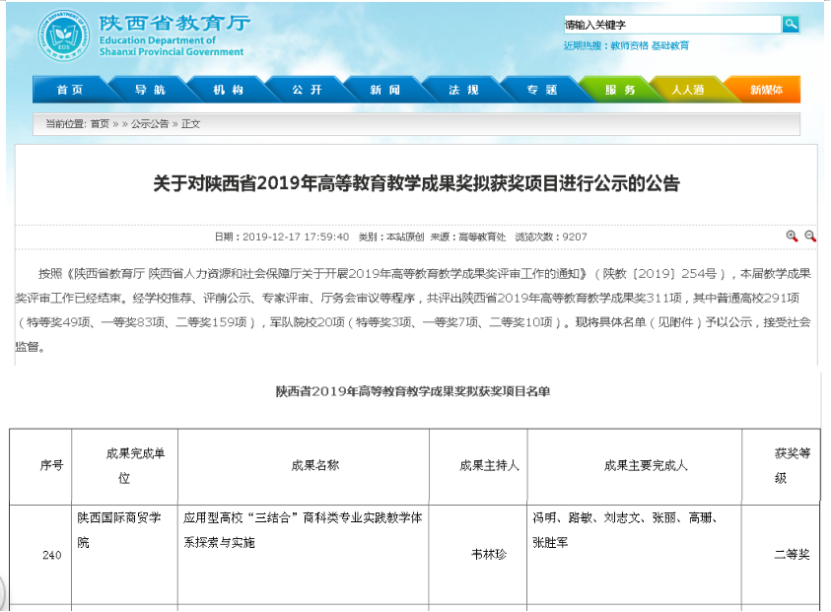Open the 导航 navigation tab

[149, 90]
